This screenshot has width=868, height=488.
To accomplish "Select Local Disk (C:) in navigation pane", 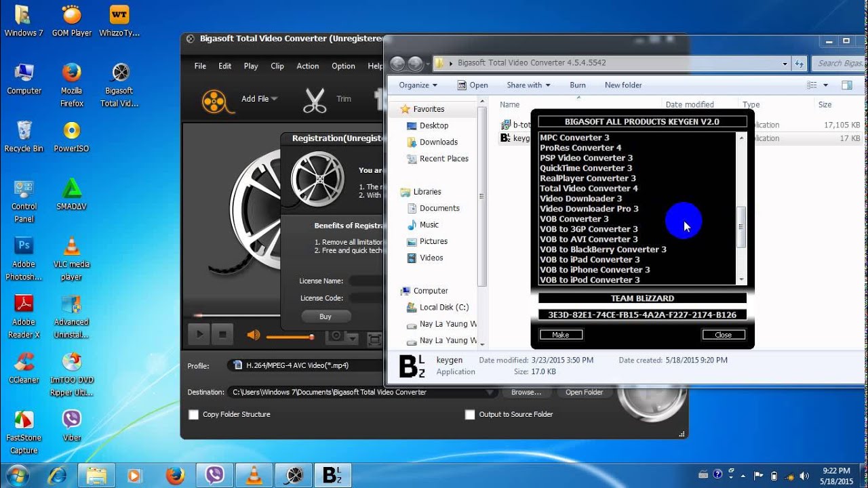I will point(443,307).
